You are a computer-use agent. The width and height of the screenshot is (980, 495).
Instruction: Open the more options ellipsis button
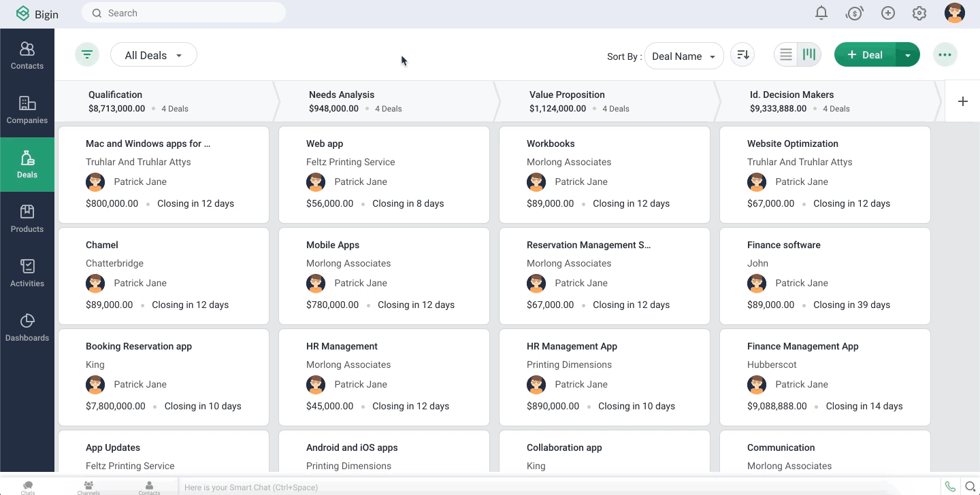945,55
